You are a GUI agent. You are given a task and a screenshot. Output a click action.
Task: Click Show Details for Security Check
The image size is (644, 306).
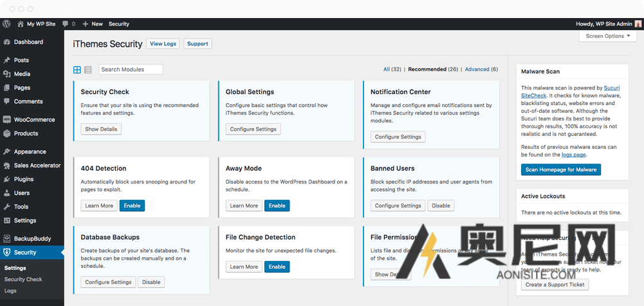click(x=101, y=129)
